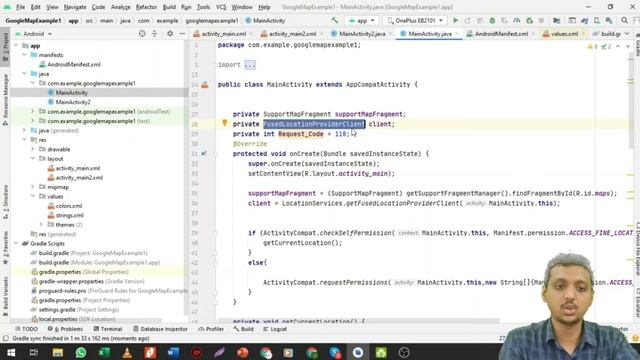The height and width of the screenshot is (360, 640).
Task: Open the Terminal tool window
Action: 108,329
